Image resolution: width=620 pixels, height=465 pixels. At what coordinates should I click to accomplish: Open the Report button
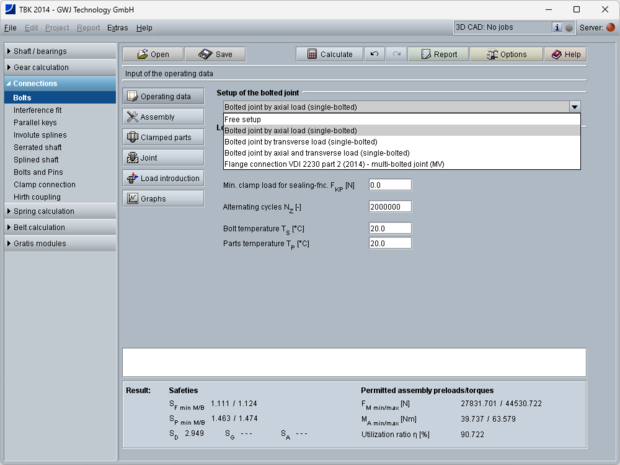click(437, 54)
